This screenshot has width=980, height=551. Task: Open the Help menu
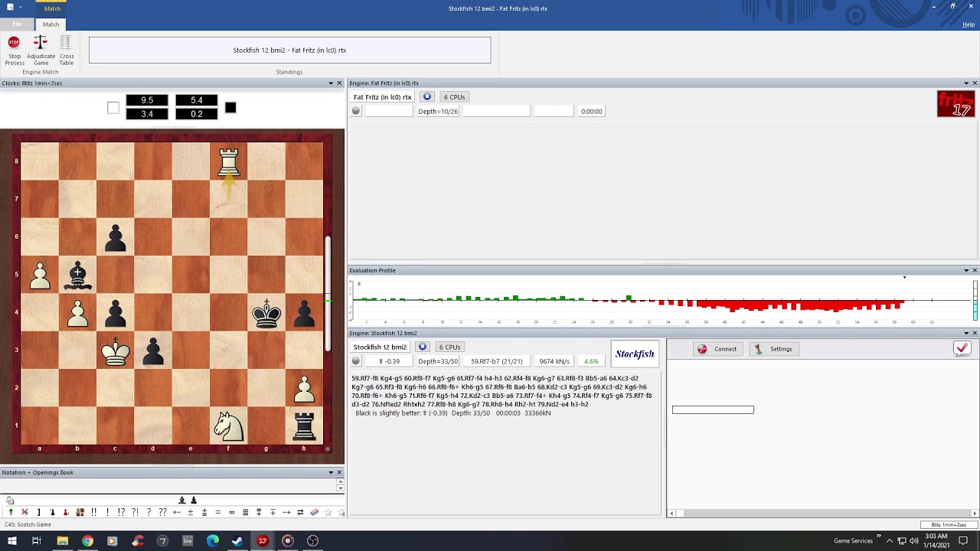[969, 24]
